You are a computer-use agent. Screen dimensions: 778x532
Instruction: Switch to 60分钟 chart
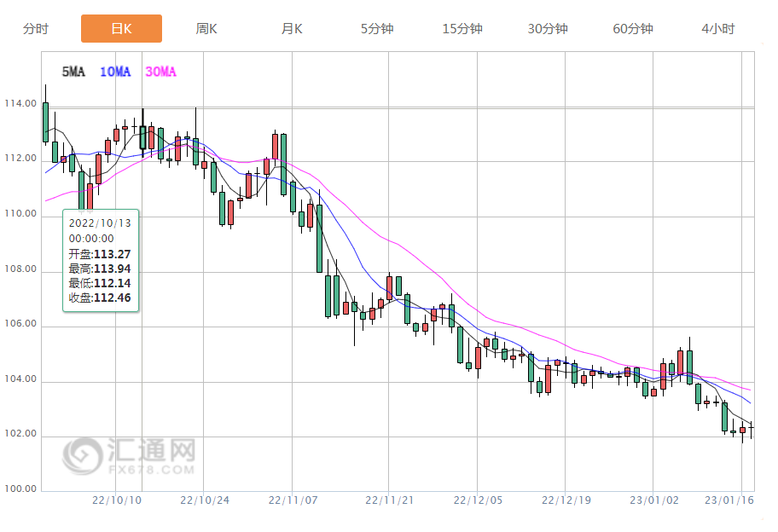633,28
